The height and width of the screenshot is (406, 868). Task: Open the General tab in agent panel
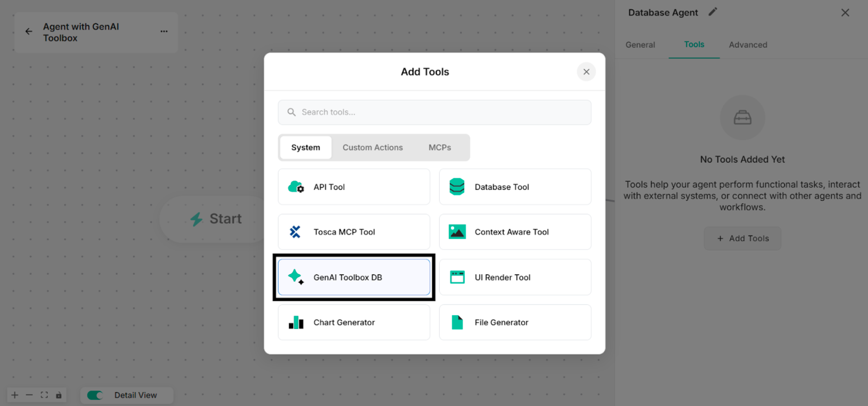[640, 45]
